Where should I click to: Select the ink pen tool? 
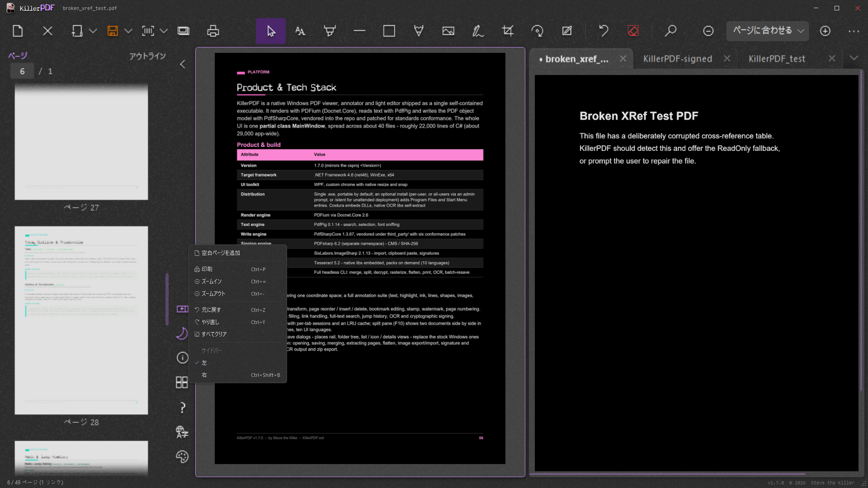tap(419, 31)
